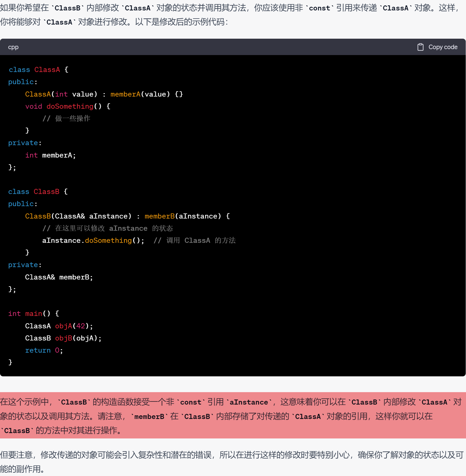Click the ClassB constructor declaration line

(128, 216)
